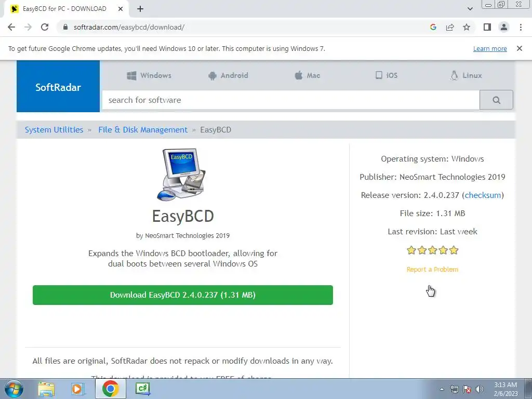Viewport: 532px width, 399px height.
Task: Click the Action Center flag icon
Action: (467, 389)
